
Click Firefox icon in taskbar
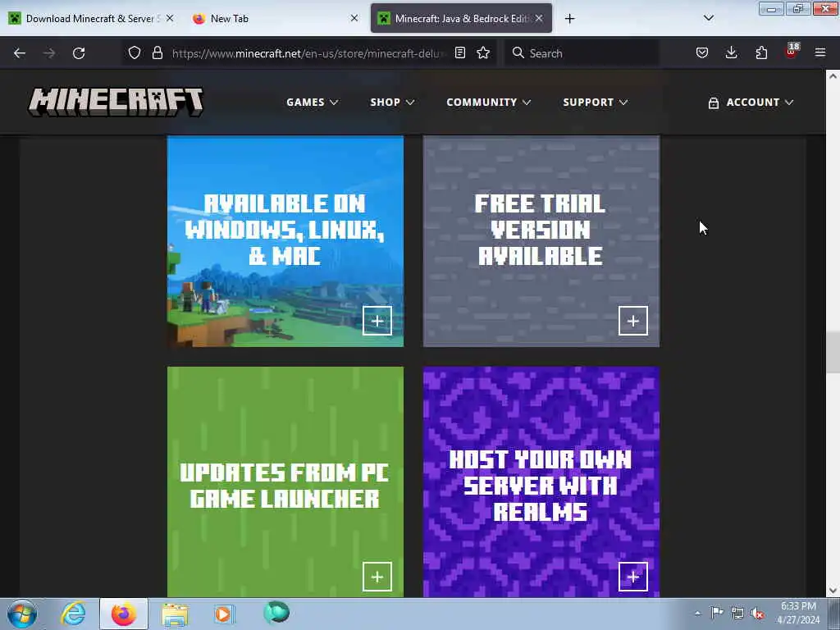coord(124,614)
